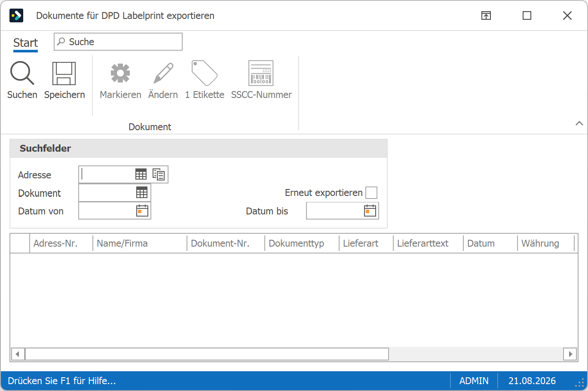Screen dimensions: 588x391
Task: Click the SSCC-Nummer barcode icon
Action: pos(261,73)
